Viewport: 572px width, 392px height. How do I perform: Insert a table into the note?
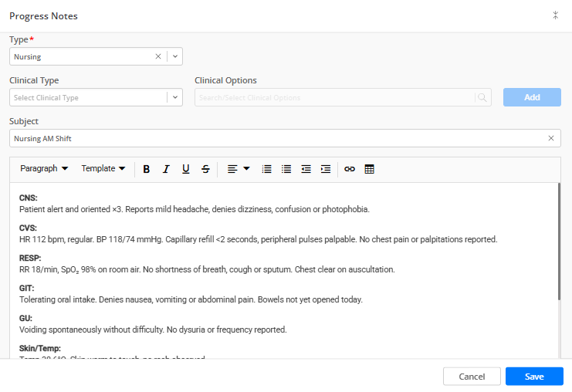point(370,169)
